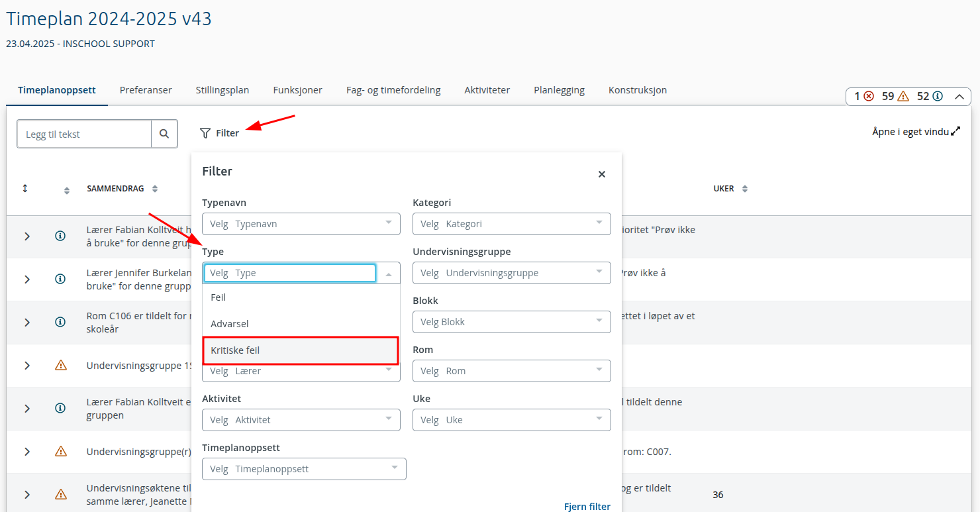Expand the Undervisningsøktene row
The image size is (980, 512).
point(27,494)
